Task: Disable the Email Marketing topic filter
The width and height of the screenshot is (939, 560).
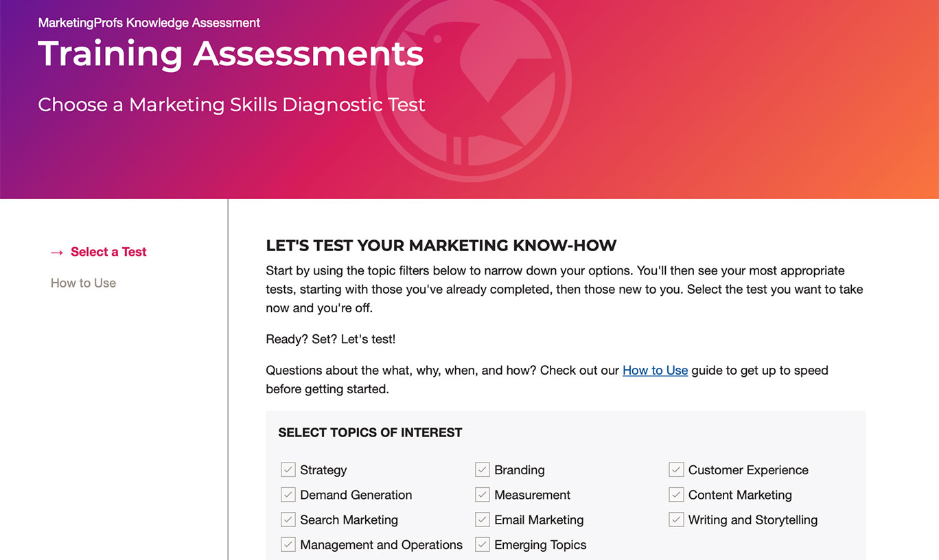Action: [482, 520]
